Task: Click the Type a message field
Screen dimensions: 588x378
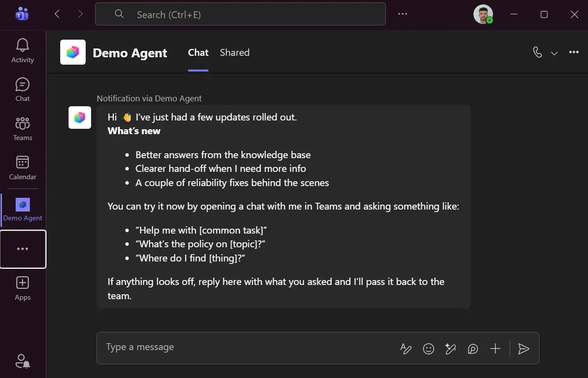Action: point(245,348)
